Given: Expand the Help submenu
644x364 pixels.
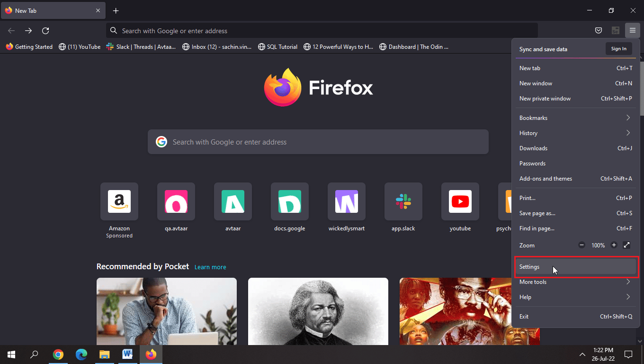Looking at the screenshot, I should pyautogui.click(x=575, y=297).
